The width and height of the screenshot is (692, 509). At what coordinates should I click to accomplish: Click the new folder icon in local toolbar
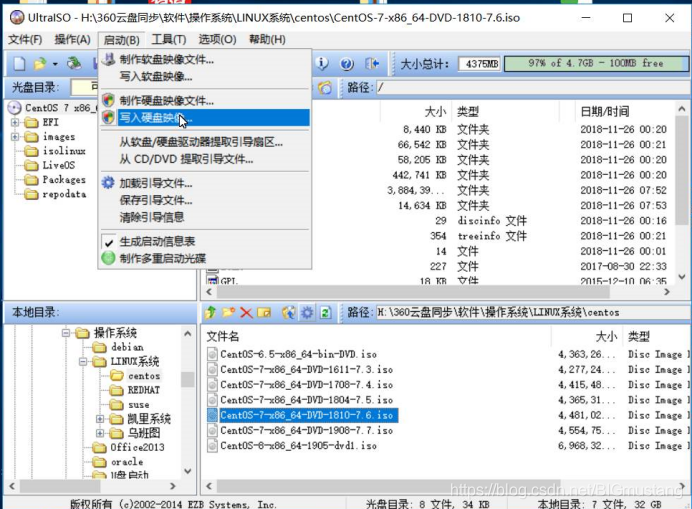[228, 313]
